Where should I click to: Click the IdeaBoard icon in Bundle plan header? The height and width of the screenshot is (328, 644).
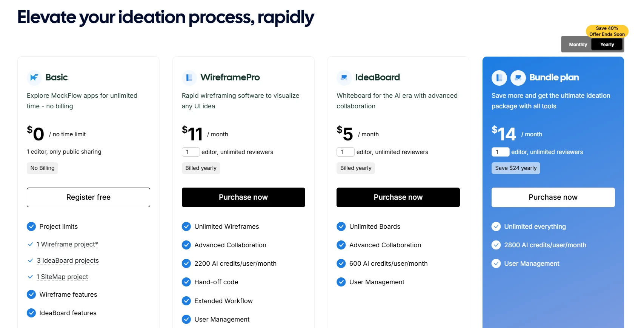tap(518, 77)
